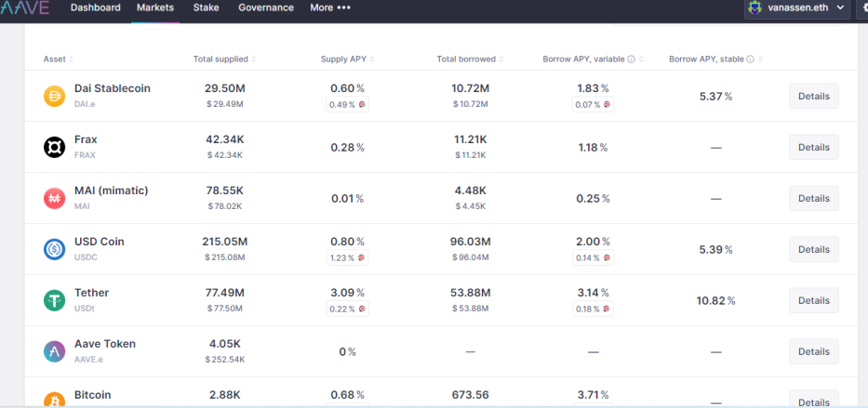This screenshot has height=408, width=868.
Task: Click the Bitcoin token icon
Action: [54, 400]
